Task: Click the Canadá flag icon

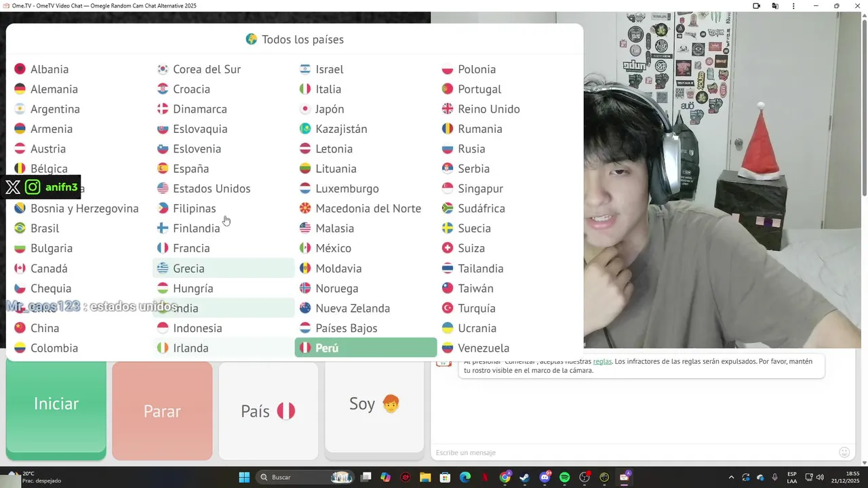Action: tap(20, 268)
